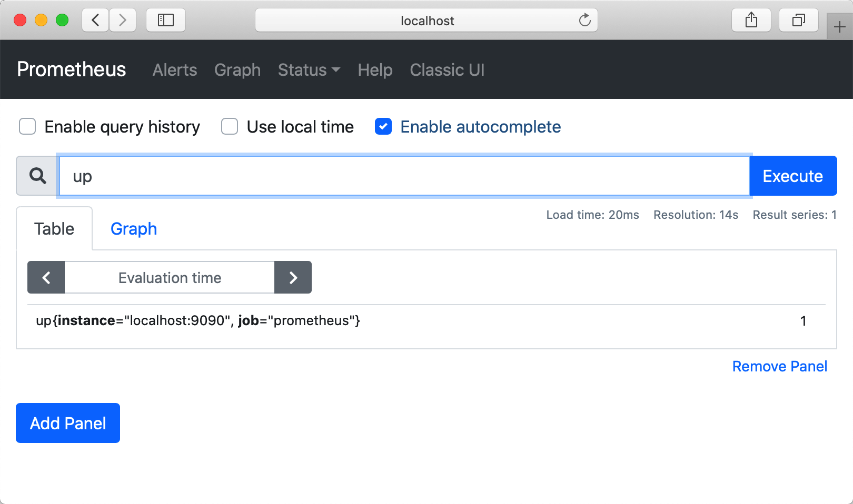Click the localhost address bar
This screenshot has width=853, height=504.
[426, 20]
